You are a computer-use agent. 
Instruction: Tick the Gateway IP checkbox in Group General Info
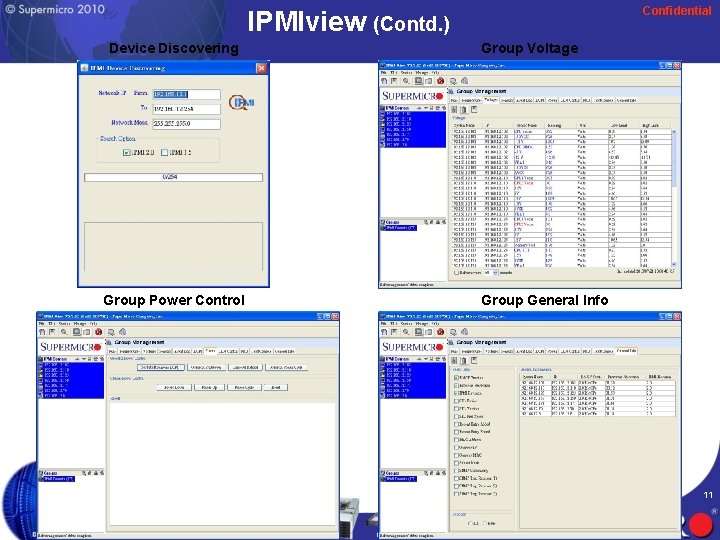point(456,447)
